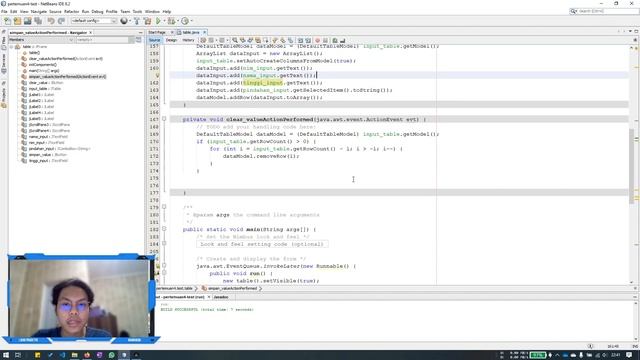Click the Undo toolbar icon
Viewport: 640px width, 360px height.
click(51, 21)
